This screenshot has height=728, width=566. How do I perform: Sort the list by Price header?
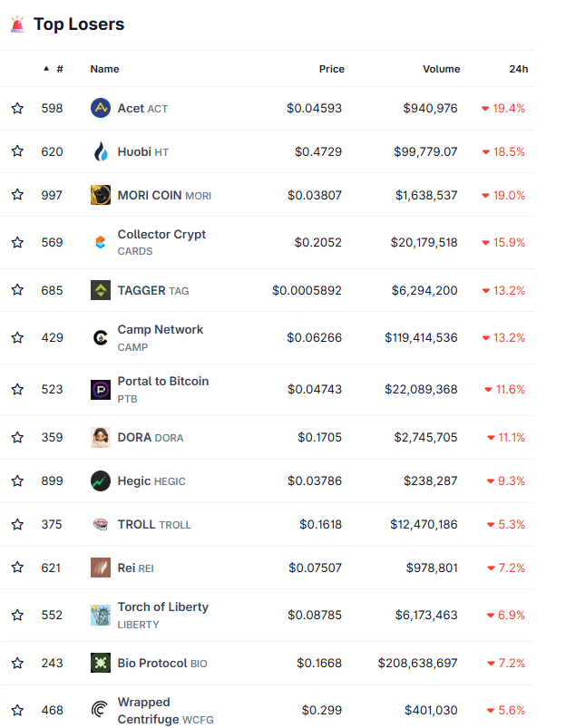[331, 69]
